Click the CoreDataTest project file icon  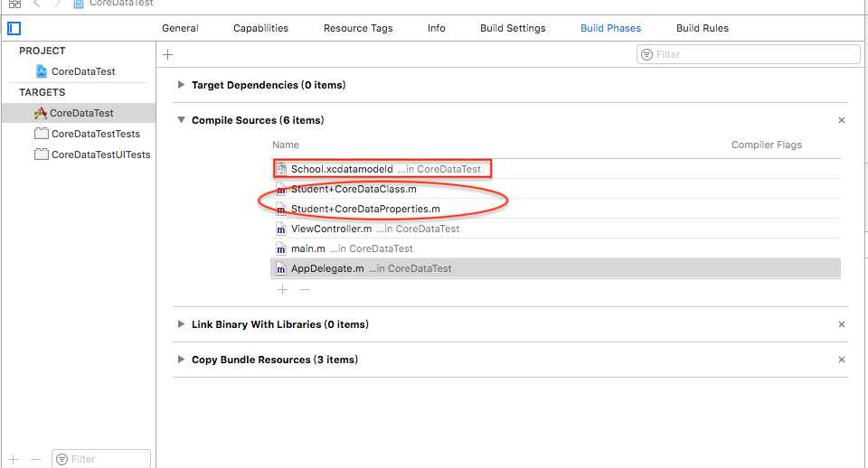coord(41,71)
